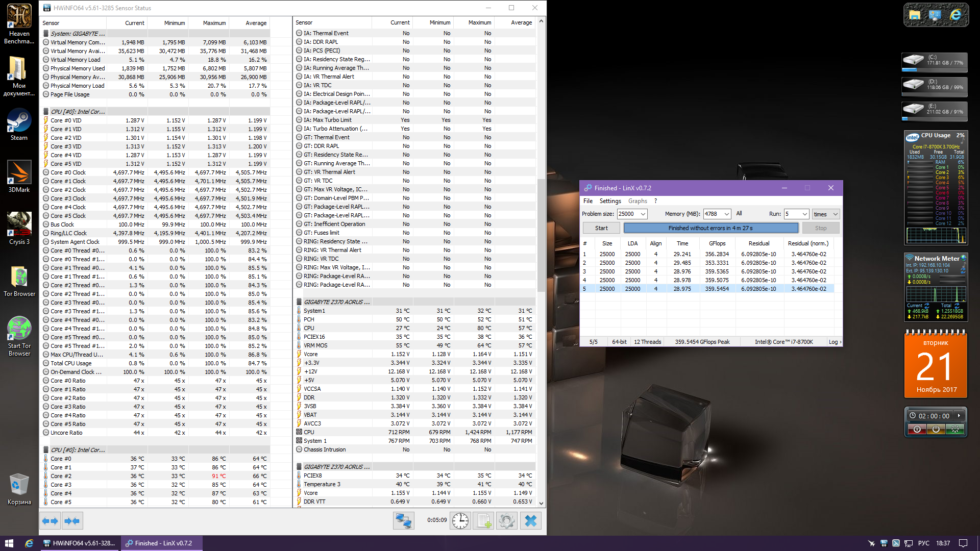980x551 pixels.
Task: Open the File menu in LinX
Action: click(x=588, y=201)
